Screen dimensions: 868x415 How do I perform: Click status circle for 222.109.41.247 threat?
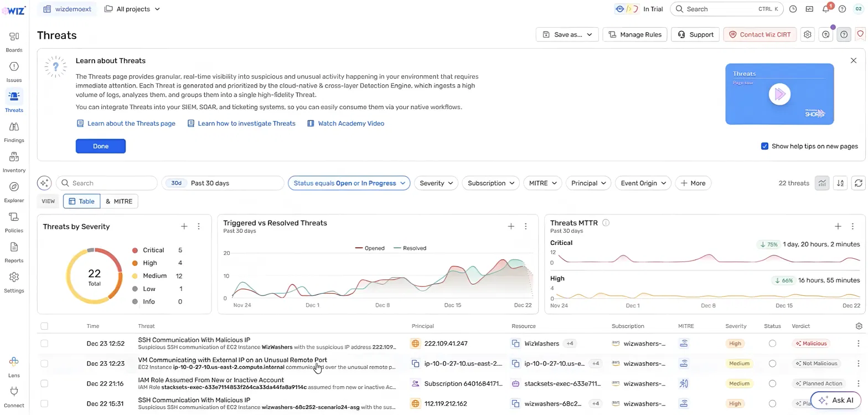[772, 344]
